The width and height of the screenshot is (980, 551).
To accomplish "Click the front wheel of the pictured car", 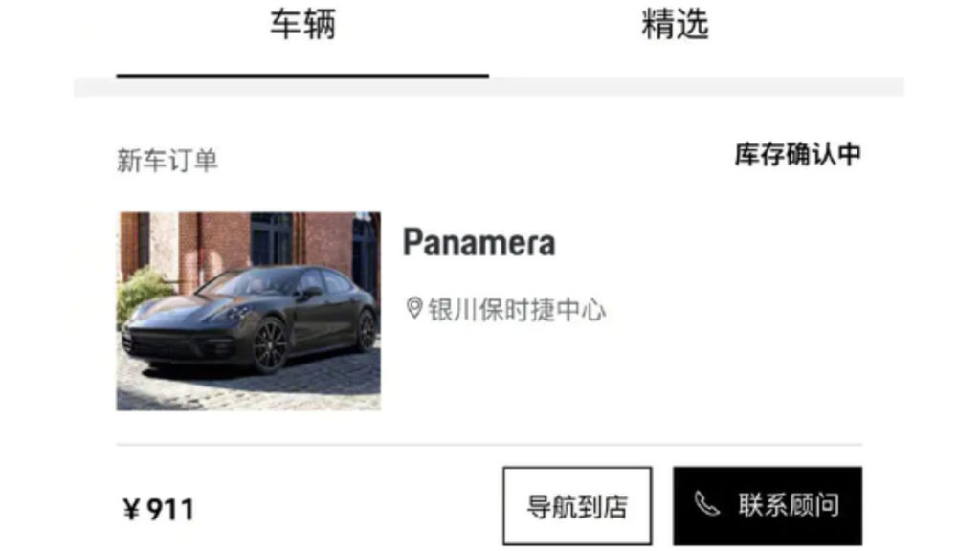I will pyautogui.click(x=269, y=344).
